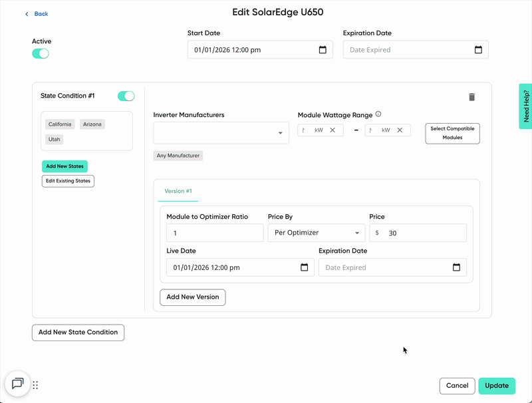Expand the Inverter Manufacturers dropdown

tap(221, 133)
